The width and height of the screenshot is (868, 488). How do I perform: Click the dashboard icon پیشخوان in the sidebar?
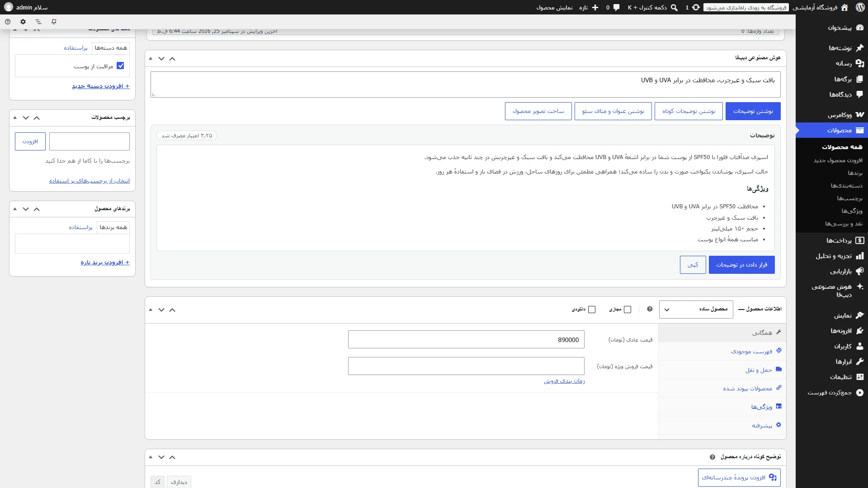pos(860,28)
